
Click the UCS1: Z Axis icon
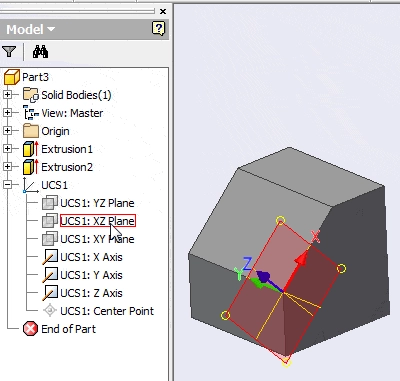point(50,293)
